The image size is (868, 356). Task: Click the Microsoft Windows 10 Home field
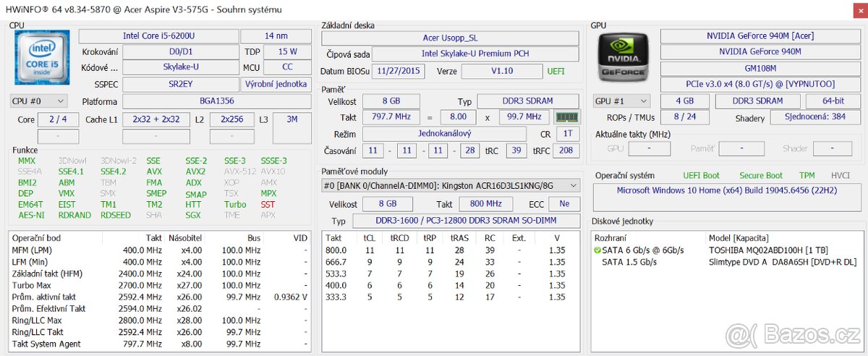click(x=728, y=190)
